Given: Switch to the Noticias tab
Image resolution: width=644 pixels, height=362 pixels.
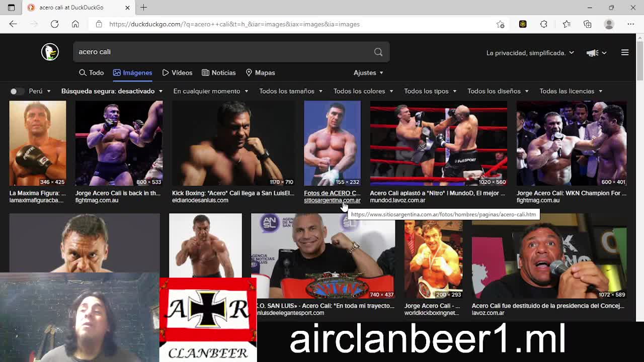Looking at the screenshot, I should click(x=219, y=73).
